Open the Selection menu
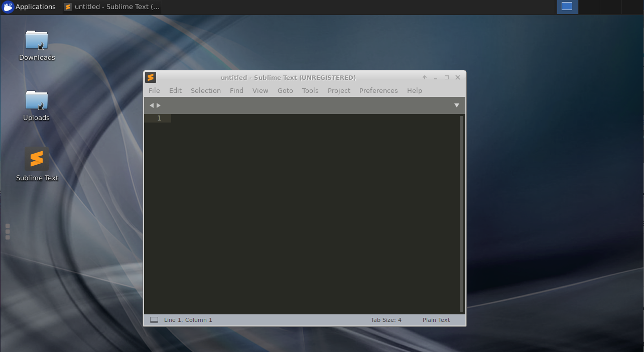The image size is (644, 352). [x=205, y=90]
